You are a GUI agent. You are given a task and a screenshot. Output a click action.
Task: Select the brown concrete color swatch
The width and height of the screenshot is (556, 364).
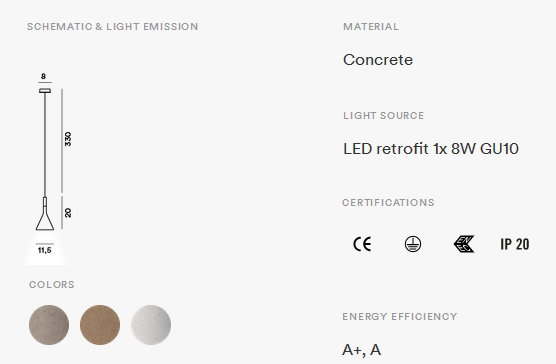[100, 325]
